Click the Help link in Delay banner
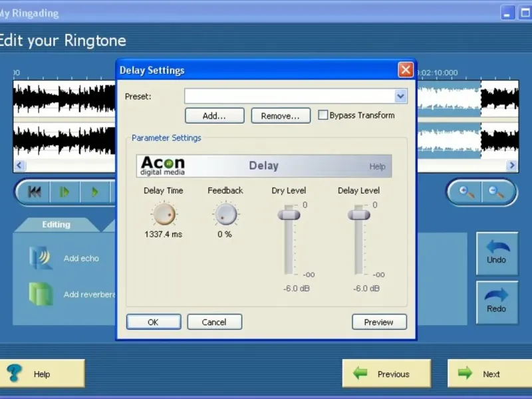Image resolution: width=532 pixels, height=399 pixels. pos(377,167)
